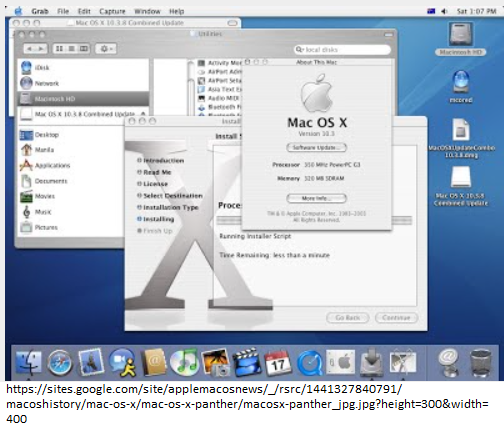Click the Finder search field
504x426 pixels.
click(342, 50)
